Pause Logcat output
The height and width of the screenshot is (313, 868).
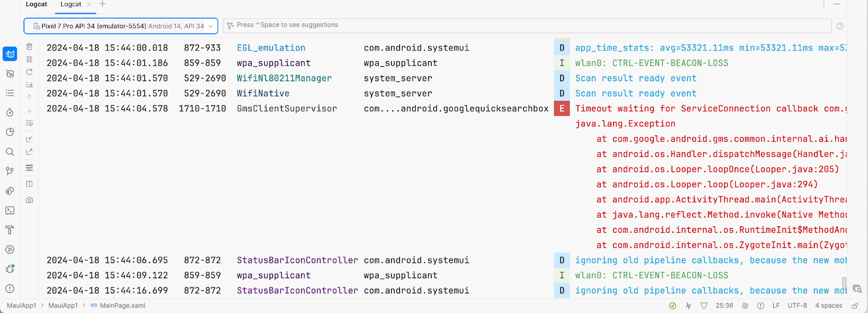(29, 59)
